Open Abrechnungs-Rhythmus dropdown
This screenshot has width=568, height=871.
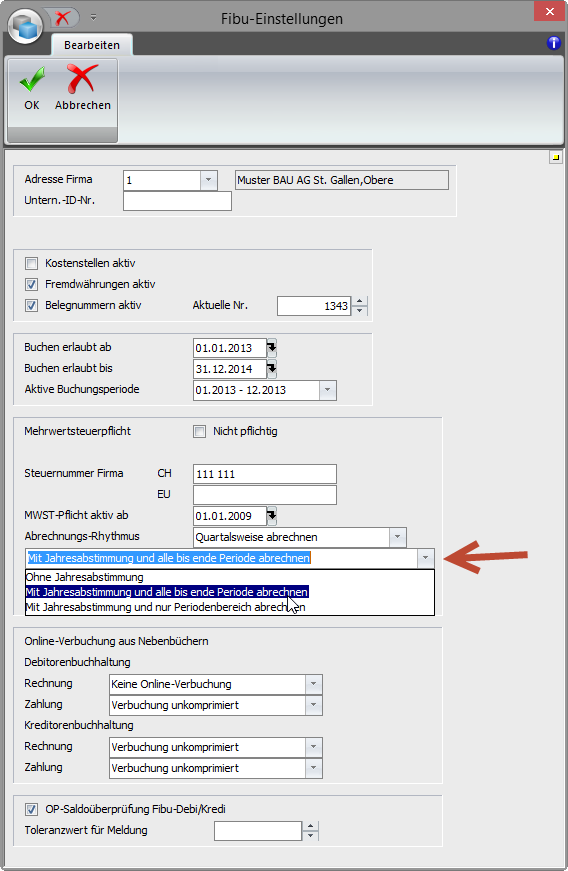pos(398,537)
